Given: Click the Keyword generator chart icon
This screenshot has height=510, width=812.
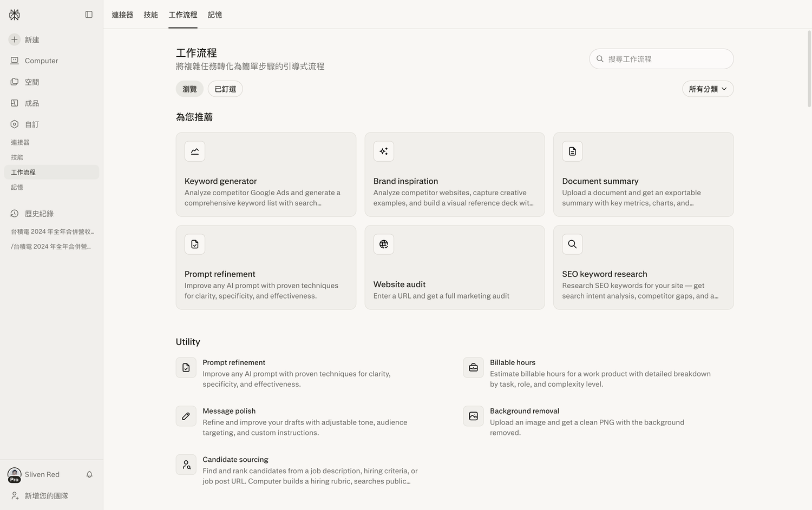Looking at the screenshot, I should click(x=195, y=151).
